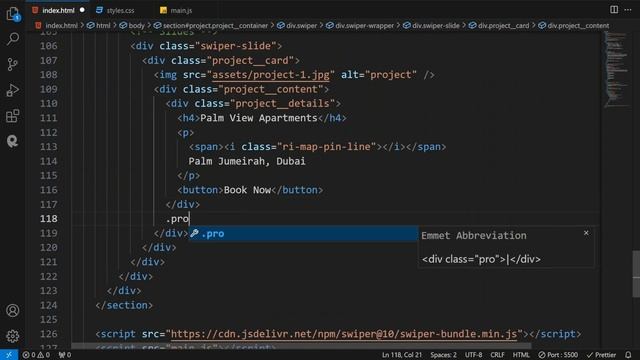640x360 pixels.
Task: Open the Source Control view
Action: (13, 64)
